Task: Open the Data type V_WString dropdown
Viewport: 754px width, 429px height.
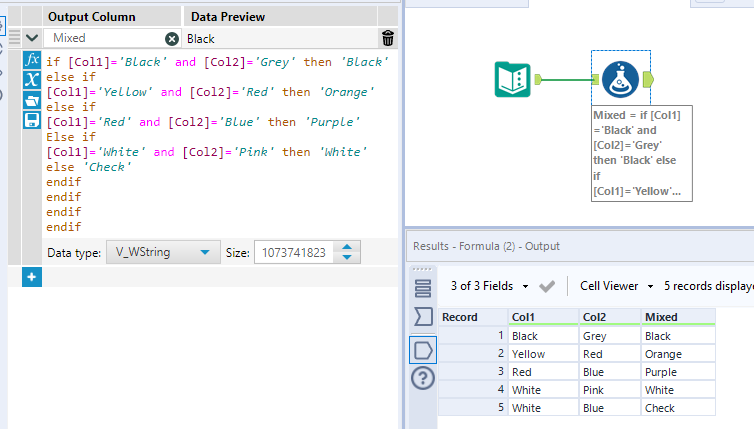Action: pos(163,252)
